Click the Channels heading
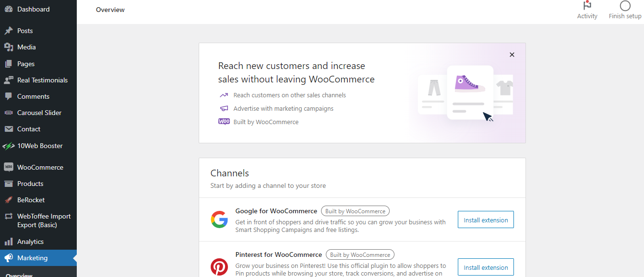This screenshot has width=644, height=277. click(x=230, y=173)
